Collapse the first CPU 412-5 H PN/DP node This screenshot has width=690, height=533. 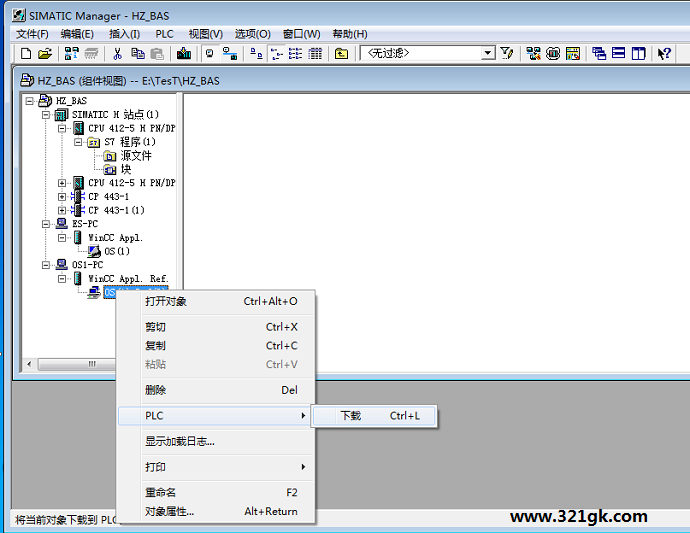pyautogui.click(x=62, y=129)
